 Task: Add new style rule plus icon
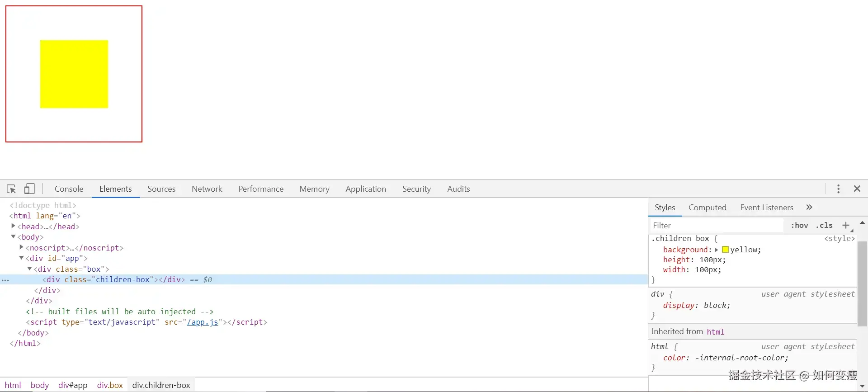click(x=846, y=225)
